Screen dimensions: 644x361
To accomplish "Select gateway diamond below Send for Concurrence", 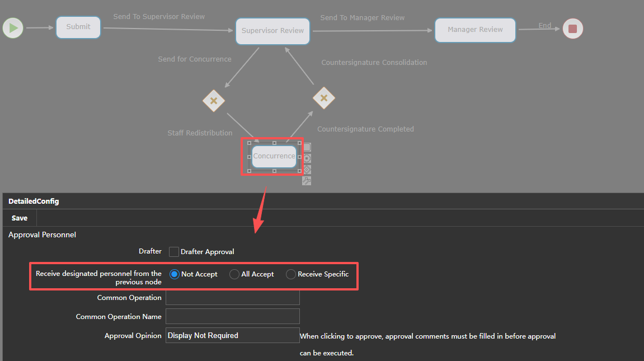I will [x=213, y=101].
